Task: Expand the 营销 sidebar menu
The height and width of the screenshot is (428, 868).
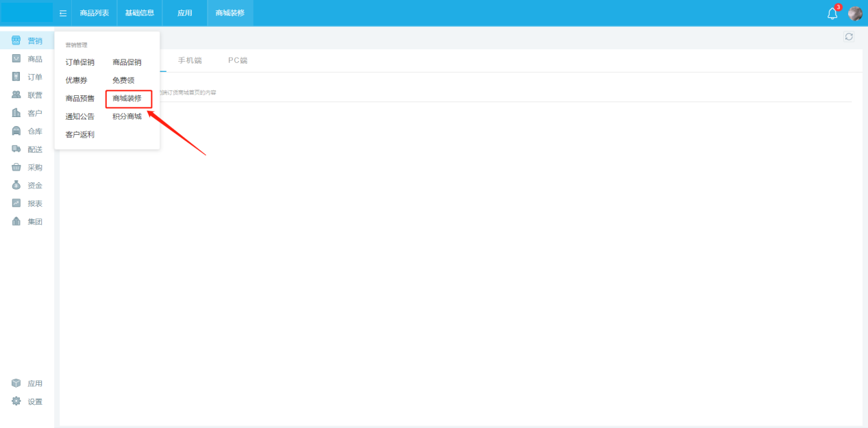Action: [x=27, y=41]
